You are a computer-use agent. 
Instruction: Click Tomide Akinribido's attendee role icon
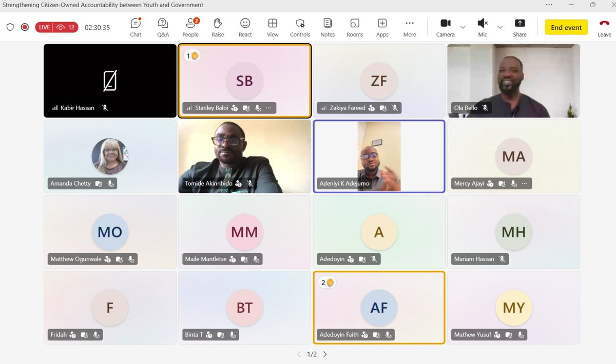(238, 184)
